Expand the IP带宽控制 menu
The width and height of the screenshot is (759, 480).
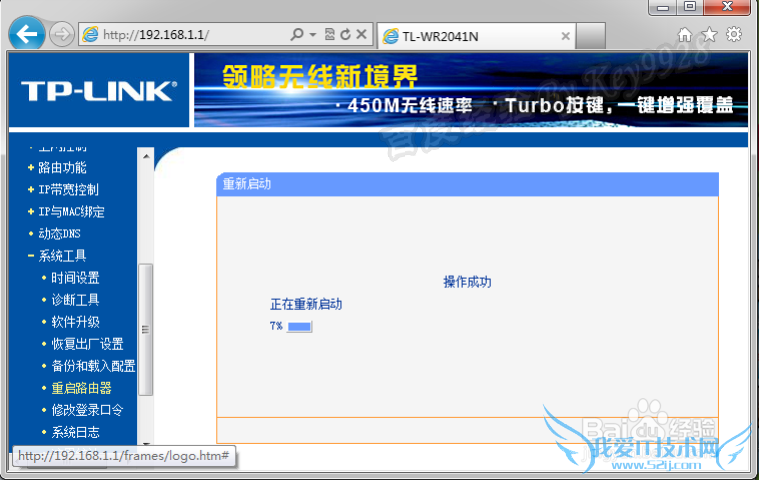(x=68, y=190)
